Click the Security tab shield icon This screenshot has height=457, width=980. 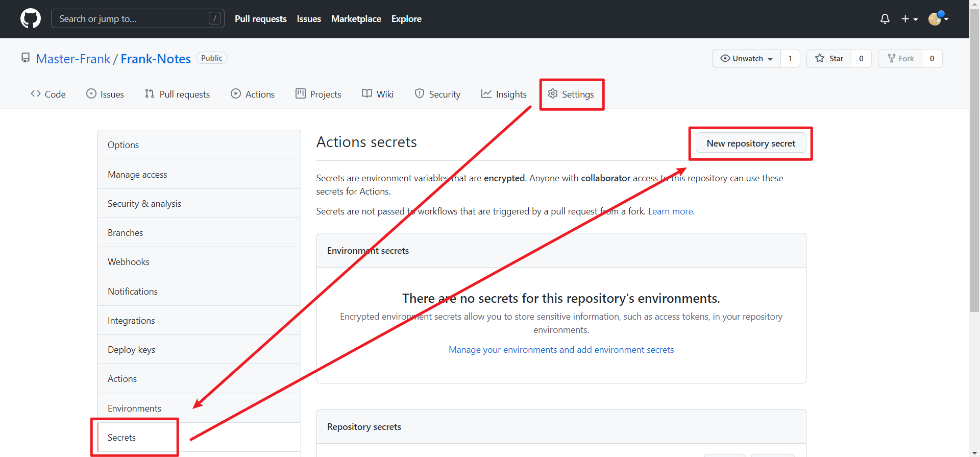pyautogui.click(x=420, y=93)
